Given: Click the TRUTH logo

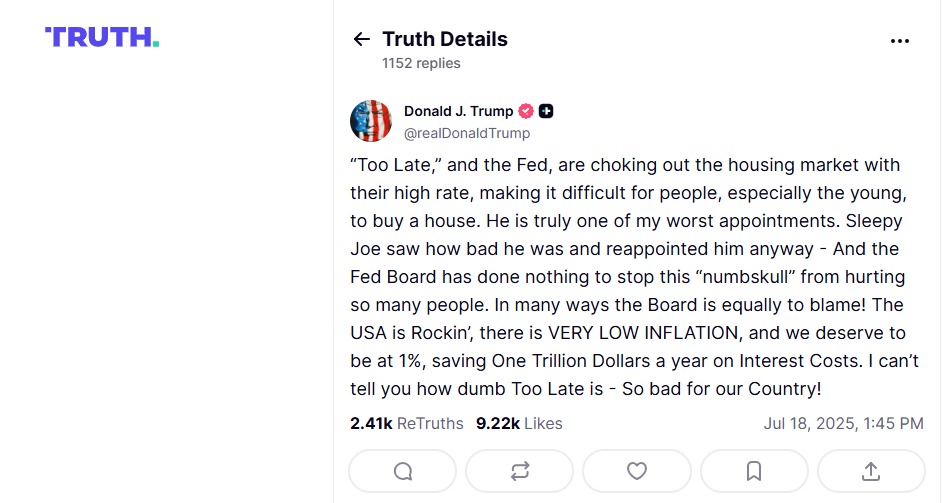Looking at the screenshot, I should [102, 37].
